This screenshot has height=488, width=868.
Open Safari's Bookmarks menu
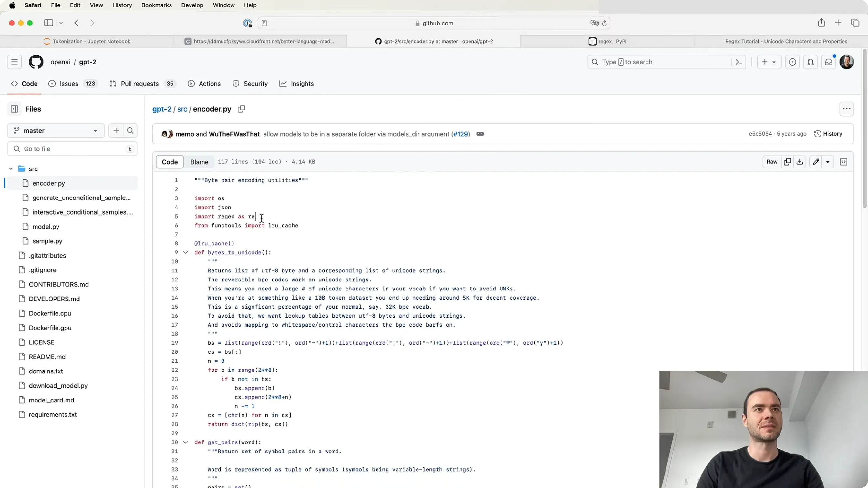pyautogui.click(x=156, y=5)
